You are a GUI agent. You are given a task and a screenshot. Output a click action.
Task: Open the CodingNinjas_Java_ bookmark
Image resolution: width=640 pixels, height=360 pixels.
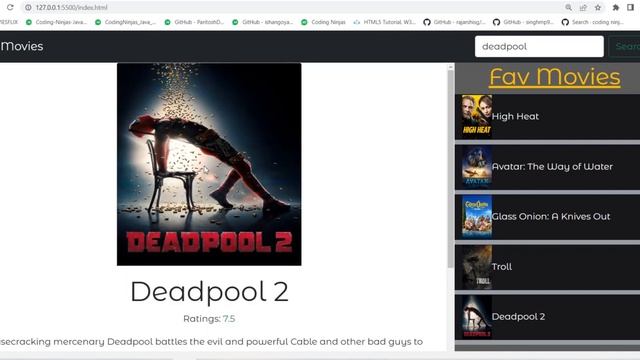(x=126, y=22)
